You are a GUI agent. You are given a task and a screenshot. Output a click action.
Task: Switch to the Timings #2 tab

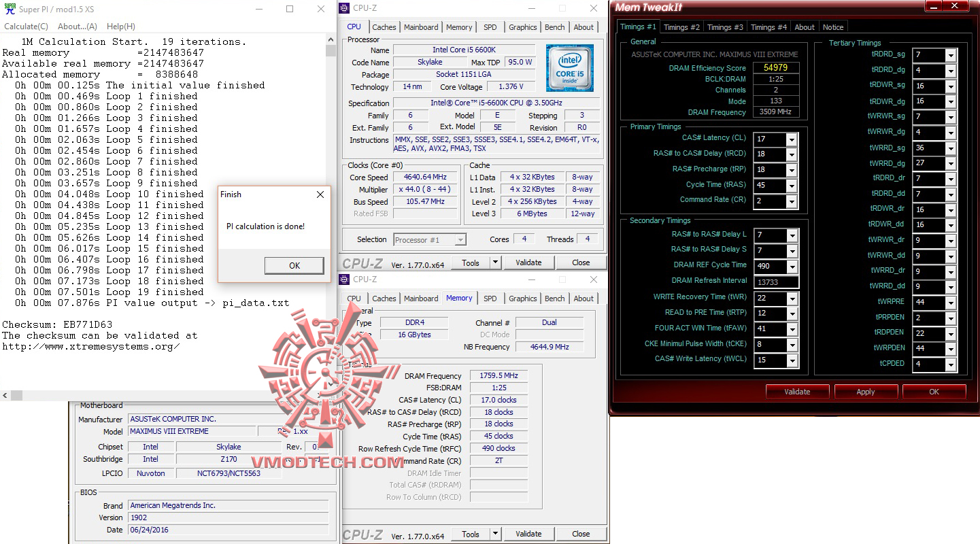point(681,27)
